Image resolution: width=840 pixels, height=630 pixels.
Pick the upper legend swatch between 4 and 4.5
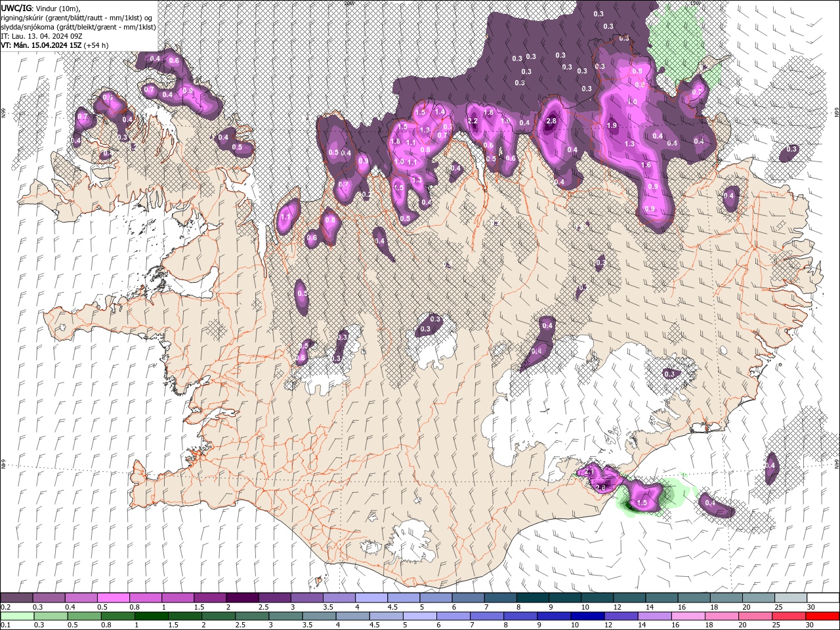(371, 597)
